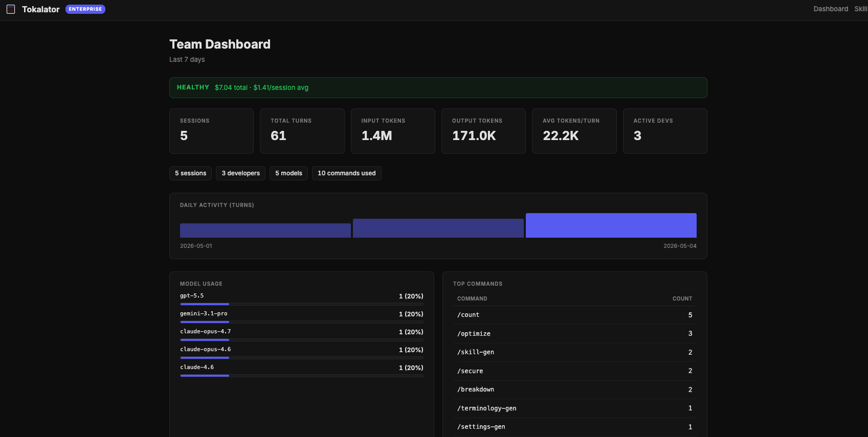
Task: Click the Tokalator logo icon
Action: pyautogui.click(x=11, y=9)
